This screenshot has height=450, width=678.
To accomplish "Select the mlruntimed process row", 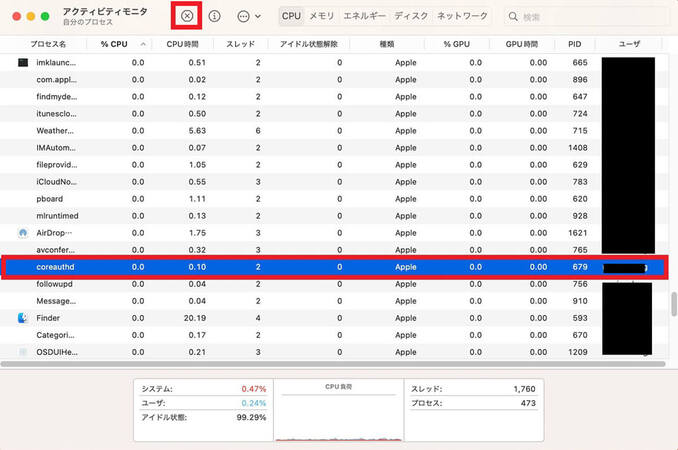I will click(332, 216).
